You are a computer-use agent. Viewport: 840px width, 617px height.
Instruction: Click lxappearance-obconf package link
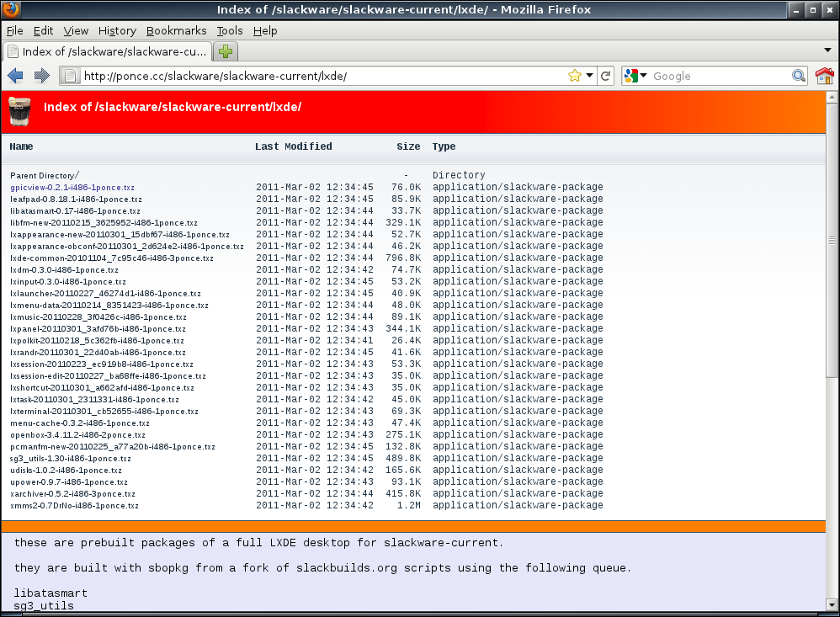(127, 247)
